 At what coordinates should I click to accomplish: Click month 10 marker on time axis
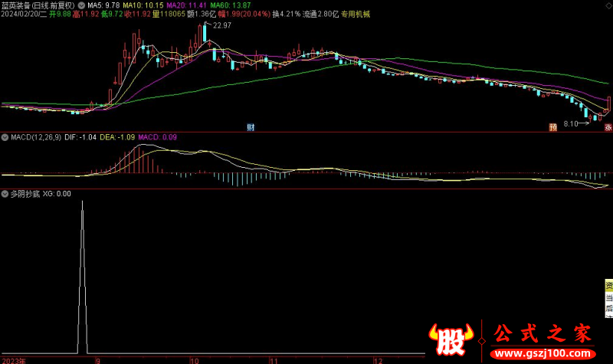coord(195,359)
